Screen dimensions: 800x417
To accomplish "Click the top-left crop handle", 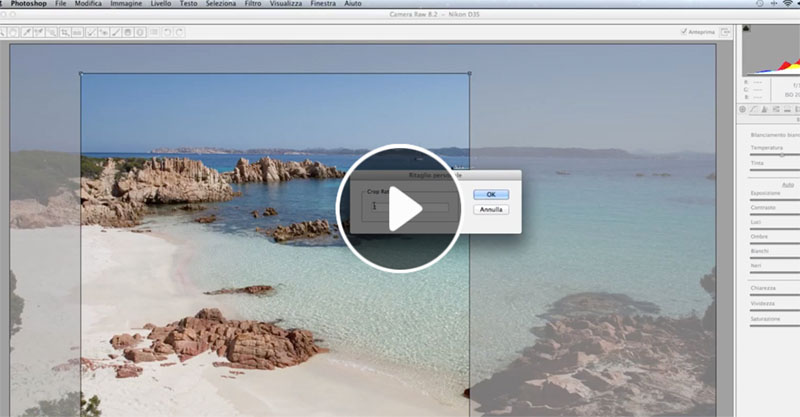I will pyautogui.click(x=81, y=73).
